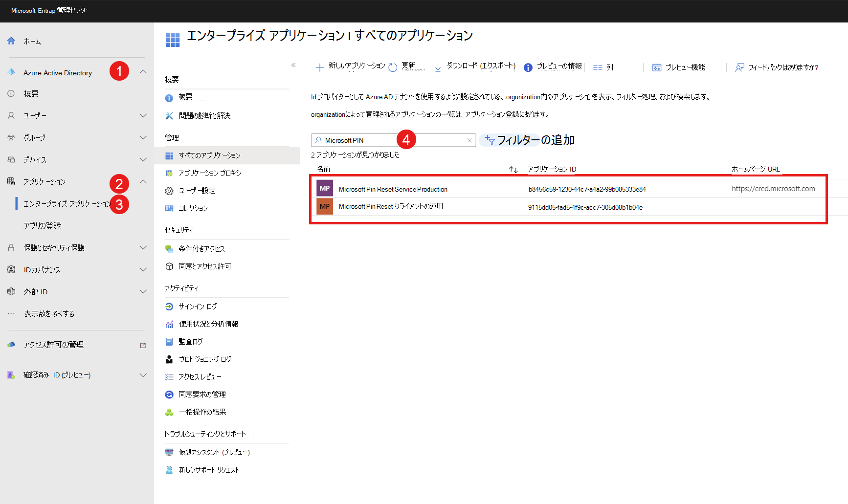The image size is (848, 504).
Task: Click the https://cred.microsoft.com URL
Action: point(773,189)
